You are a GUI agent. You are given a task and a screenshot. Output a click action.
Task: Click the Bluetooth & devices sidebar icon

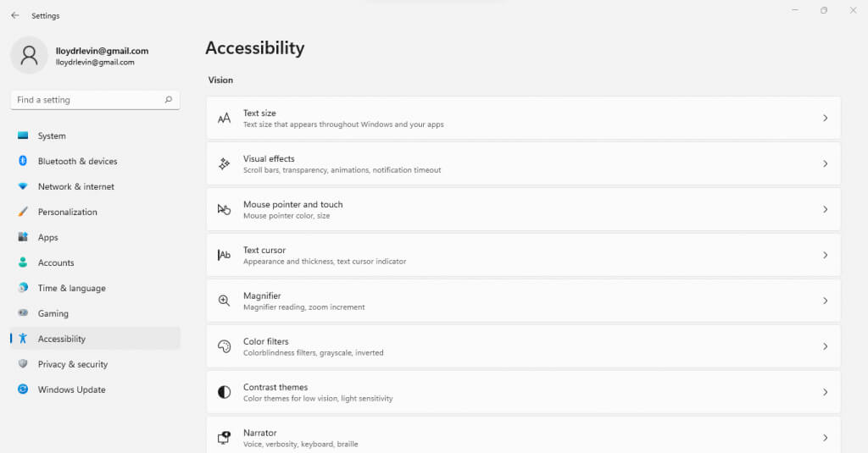click(x=23, y=161)
